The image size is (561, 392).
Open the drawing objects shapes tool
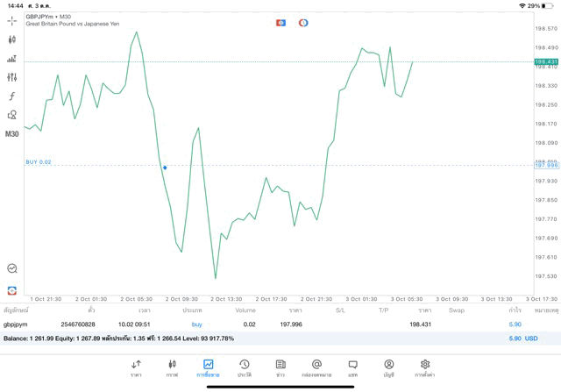click(x=11, y=115)
